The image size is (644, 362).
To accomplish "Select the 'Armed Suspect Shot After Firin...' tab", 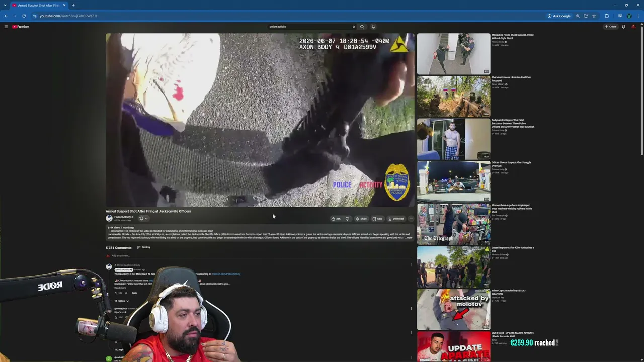I will click(39, 5).
